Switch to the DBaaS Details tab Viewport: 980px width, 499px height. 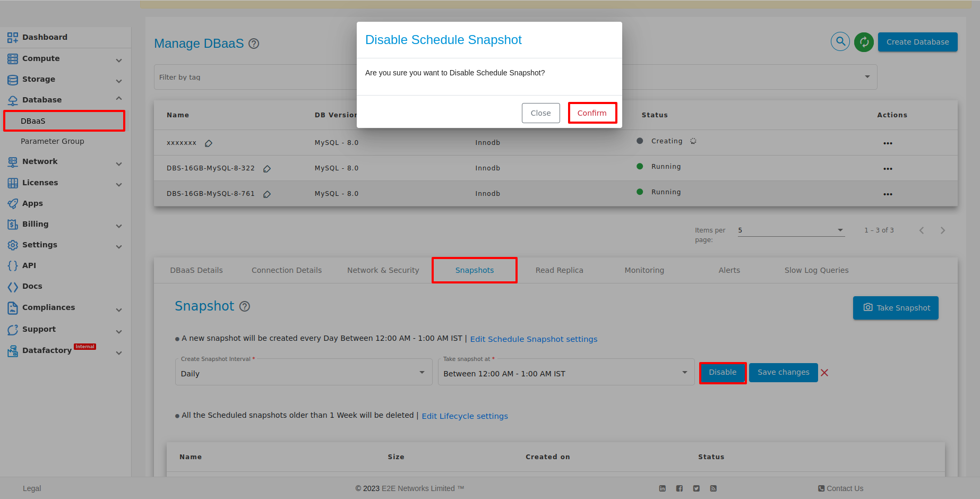[x=196, y=270]
